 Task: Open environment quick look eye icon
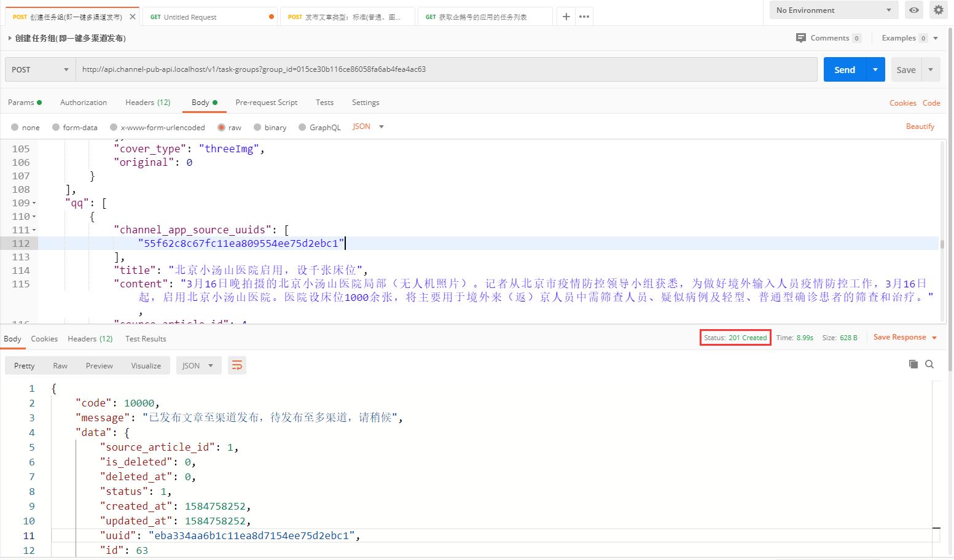click(914, 10)
